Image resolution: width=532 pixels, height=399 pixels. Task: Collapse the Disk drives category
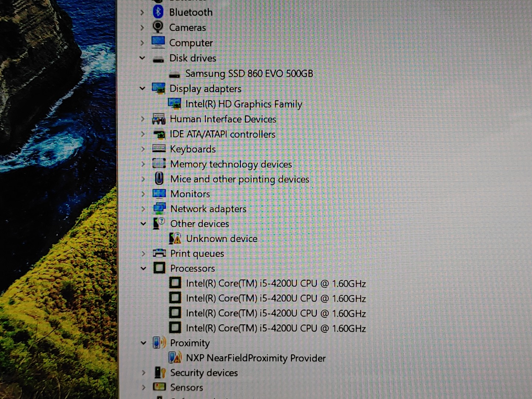coord(142,58)
